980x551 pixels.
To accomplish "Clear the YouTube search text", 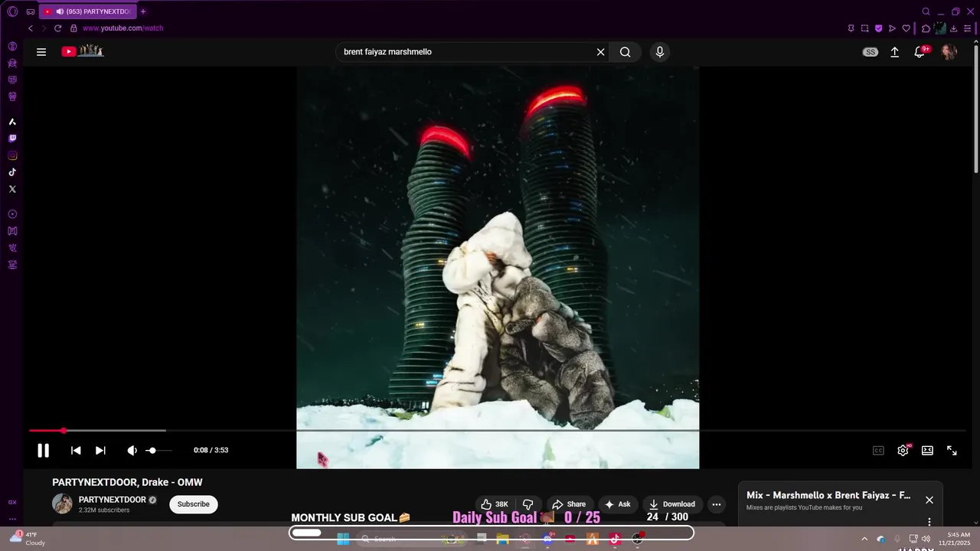I will click(601, 52).
